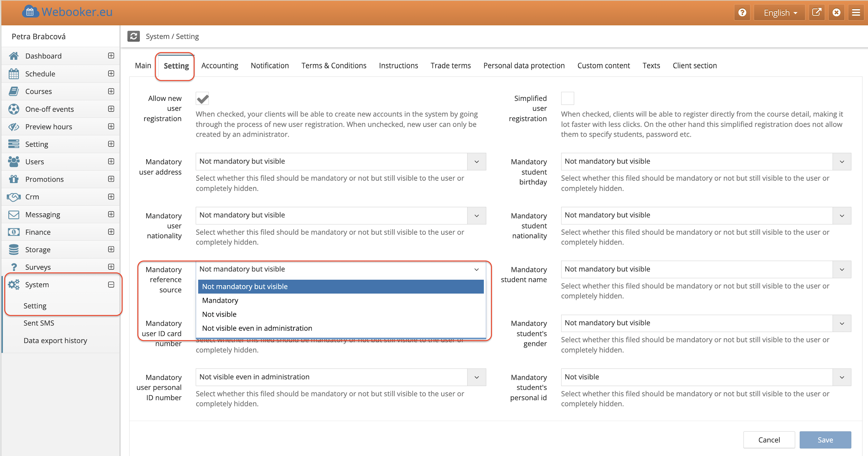The height and width of the screenshot is (456, 868).
Task: Switch to the Accounting tab
Action: tap(219, 66)
